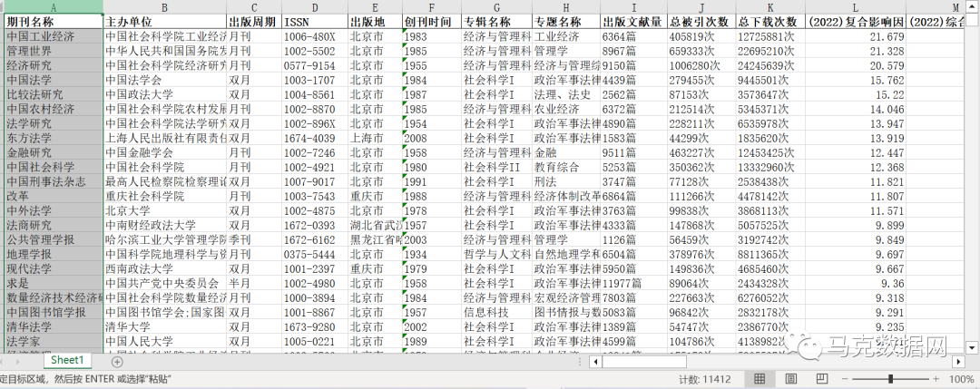Select column H header
The width and height of the screenshot is (980, 389).
coord(566,7)
